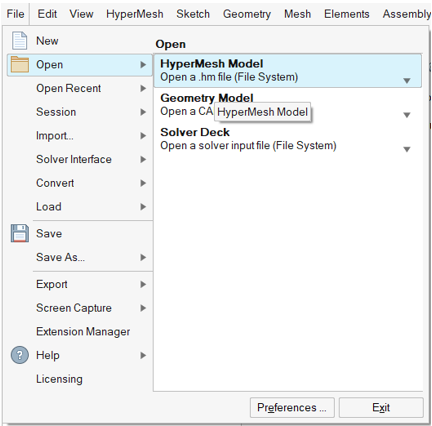Click the Exit button
The height and width of the screenshot is (426, 432).
381,407
